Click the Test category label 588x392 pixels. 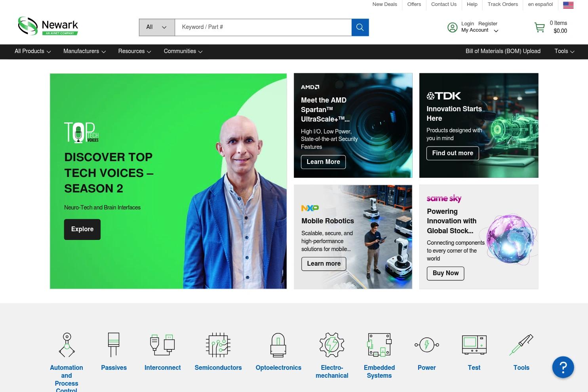474,368
